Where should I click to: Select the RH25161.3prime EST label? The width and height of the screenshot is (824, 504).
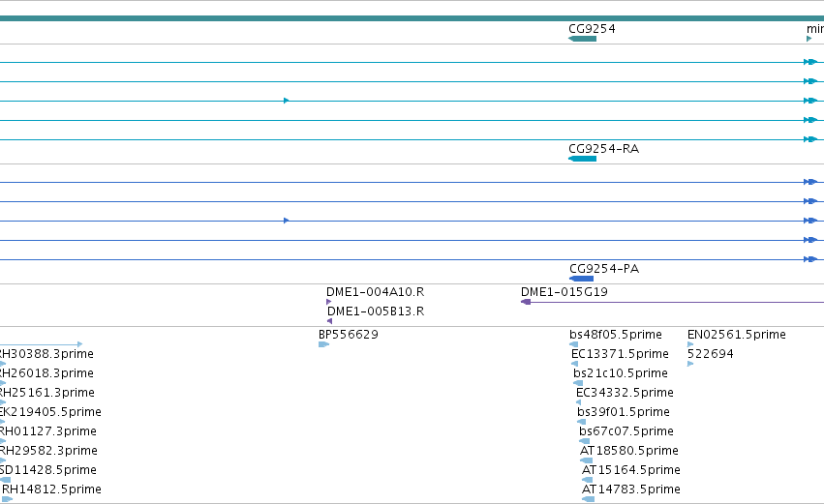47,393
